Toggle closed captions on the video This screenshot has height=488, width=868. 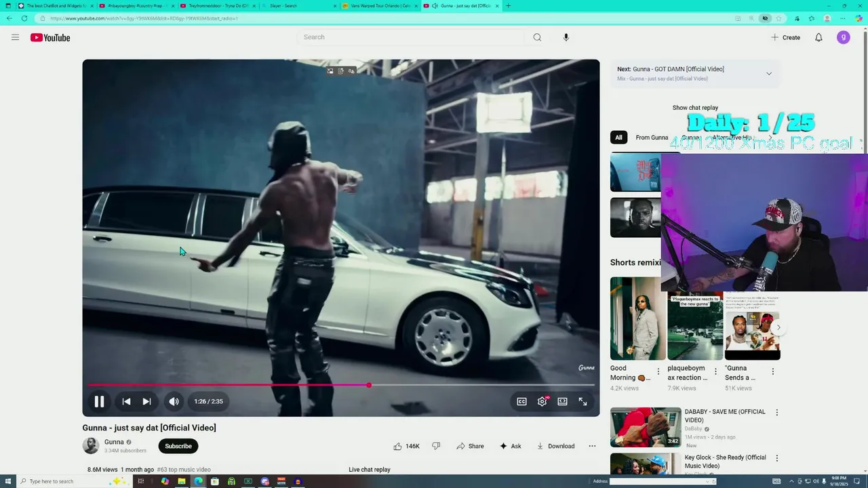(x=521, y=401)
